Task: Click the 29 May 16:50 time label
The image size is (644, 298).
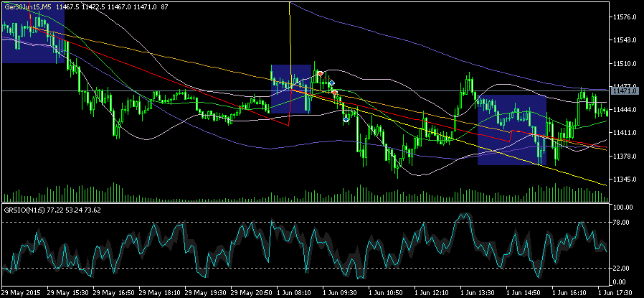Action: pos(113,292)
